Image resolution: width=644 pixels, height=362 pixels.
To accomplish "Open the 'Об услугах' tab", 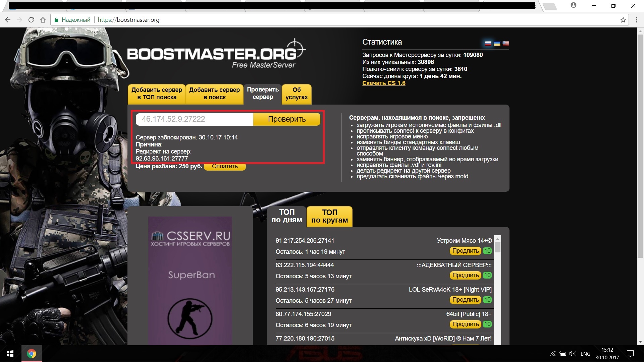I will pos(297,94).
